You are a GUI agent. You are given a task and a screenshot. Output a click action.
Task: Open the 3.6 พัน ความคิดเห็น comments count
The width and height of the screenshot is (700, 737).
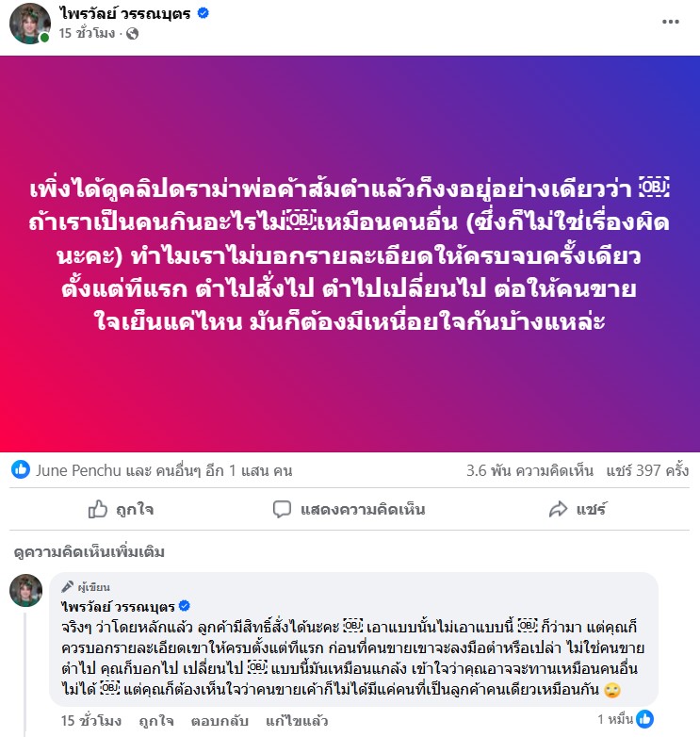point(529,470)
